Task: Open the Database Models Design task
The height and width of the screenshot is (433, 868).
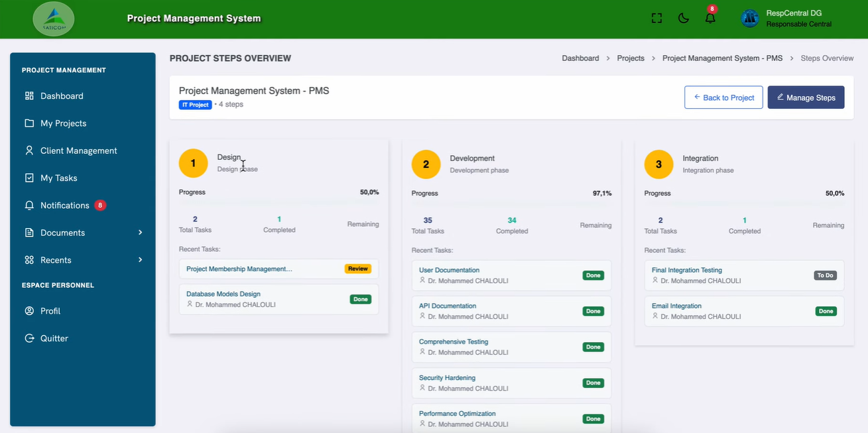Action: (223, 294)
